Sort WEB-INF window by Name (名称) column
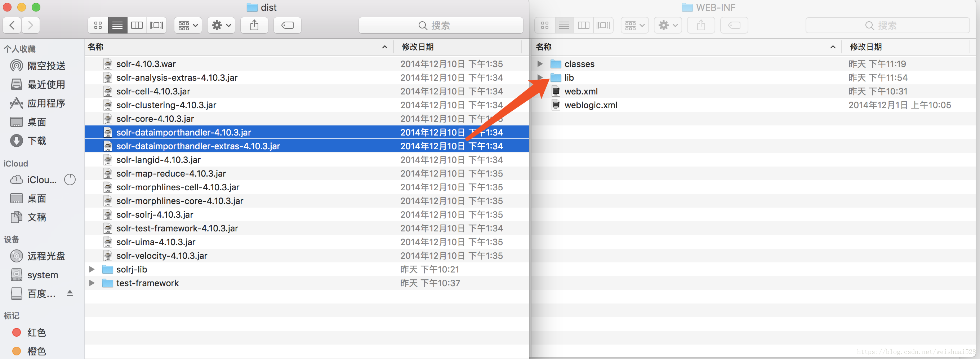 click(x=687, y=47)
